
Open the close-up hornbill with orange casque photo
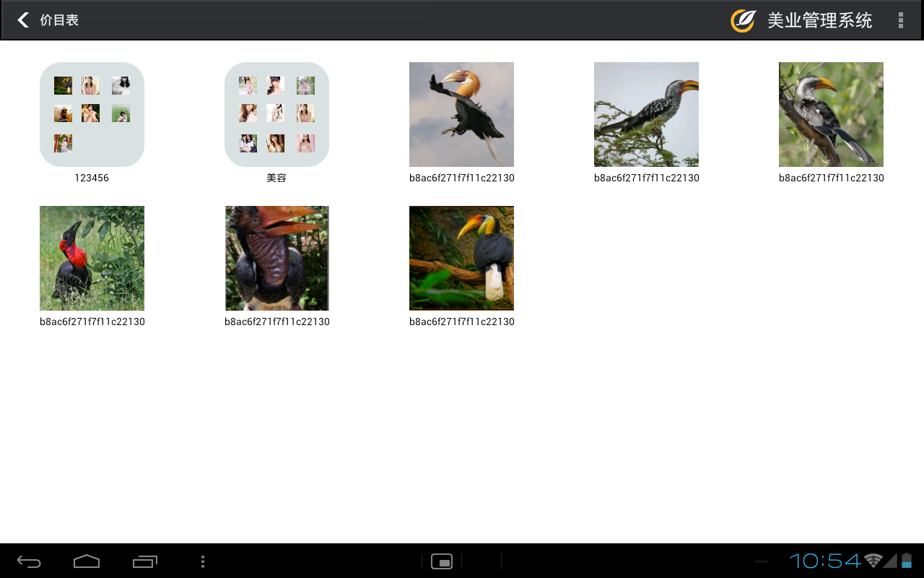point(276,258)
